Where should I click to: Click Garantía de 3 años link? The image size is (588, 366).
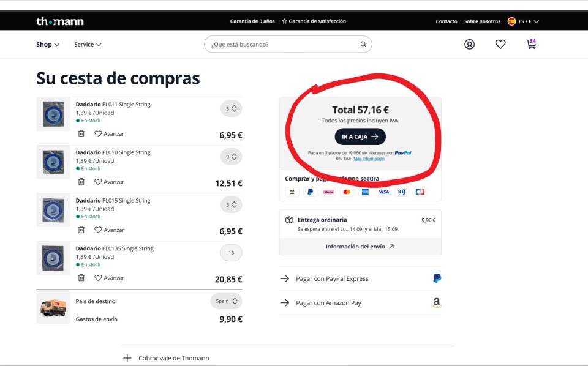click(252, 21)
